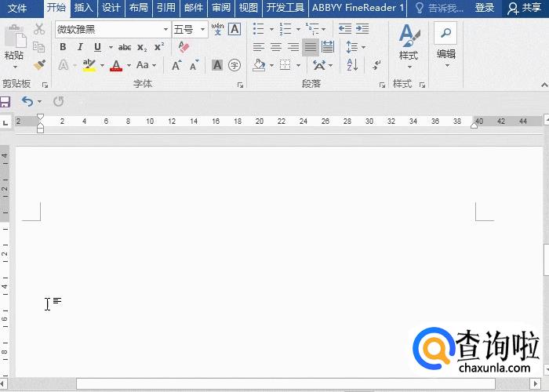The image size is (549, 392).
Task: Click the horizontal scrollbar thumb
Action: click(285, 383)
